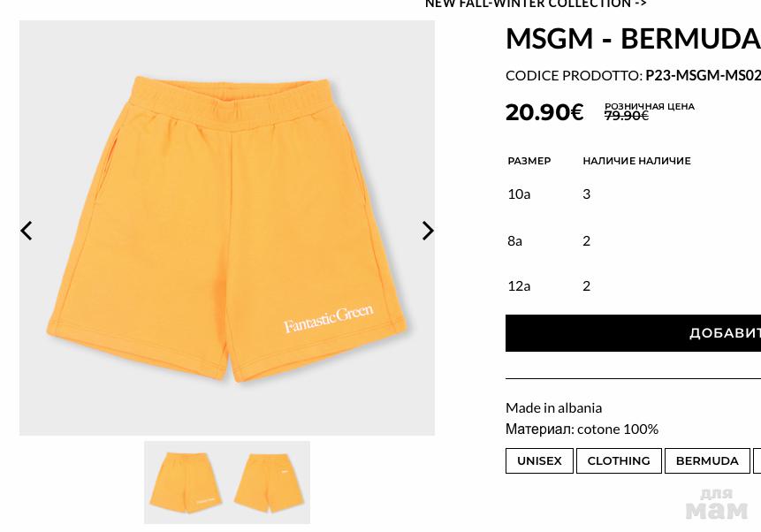Click the Fantastic Green logo on shorts
The height and width of the screenshot is (532, 761).
329,318
